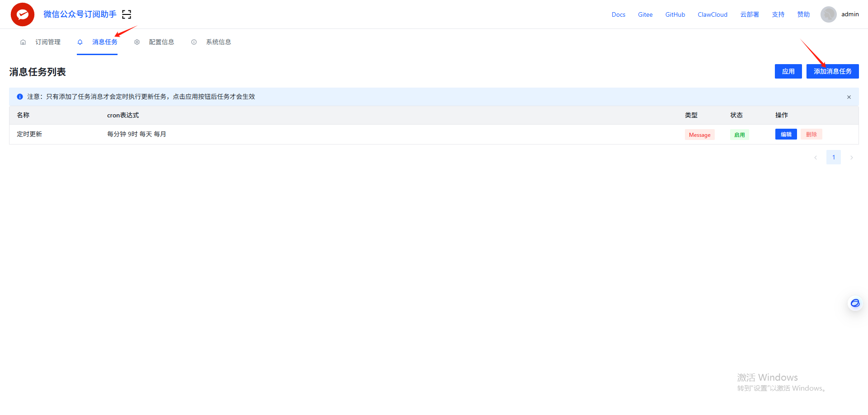Image resolution: width=868 pixels, height=415 pixels.
Task: Click the red app logo
Action: pyautogui.click(x=23, y=14)
